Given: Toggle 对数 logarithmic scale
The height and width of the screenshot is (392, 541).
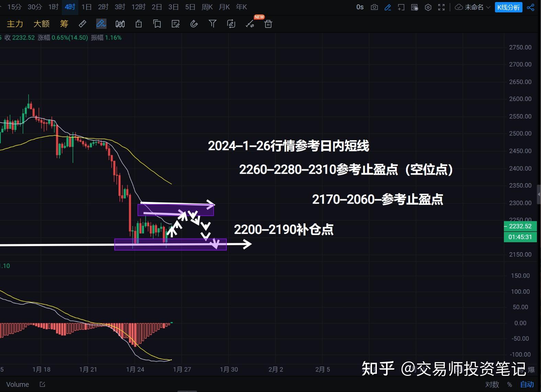Looking at the screenshot, I should pos(492,384).
